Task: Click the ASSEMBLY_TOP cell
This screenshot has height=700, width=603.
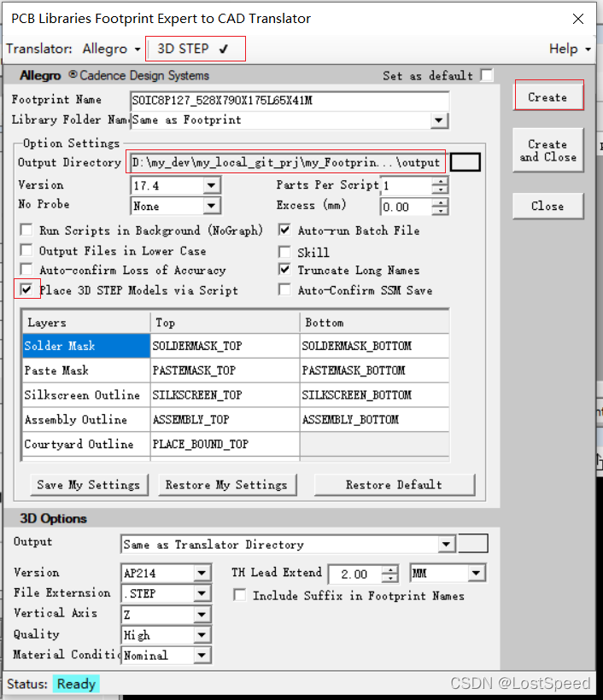Action: pyautogui.click(x=225, y=419)
